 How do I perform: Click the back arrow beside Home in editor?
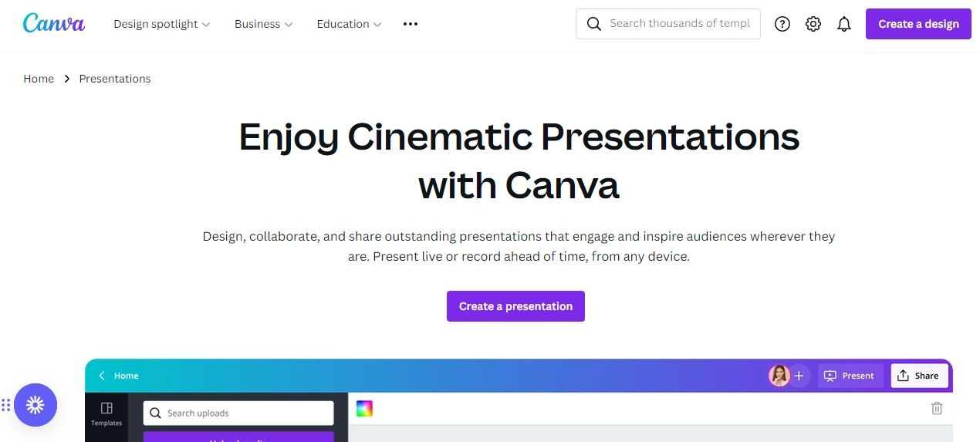(102, 376)
